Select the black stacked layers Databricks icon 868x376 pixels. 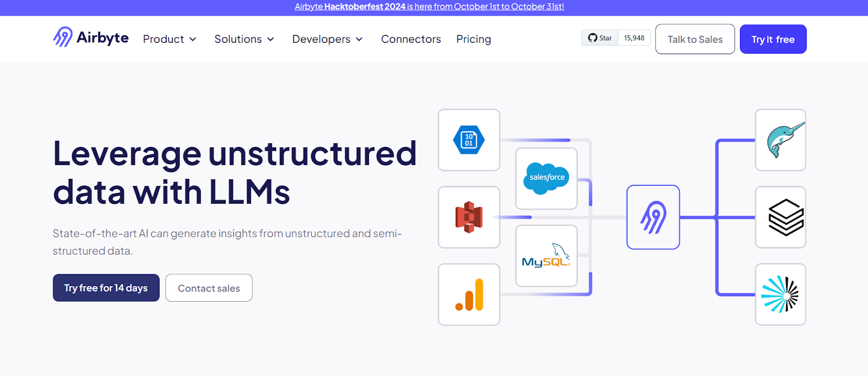coord(786,217)
